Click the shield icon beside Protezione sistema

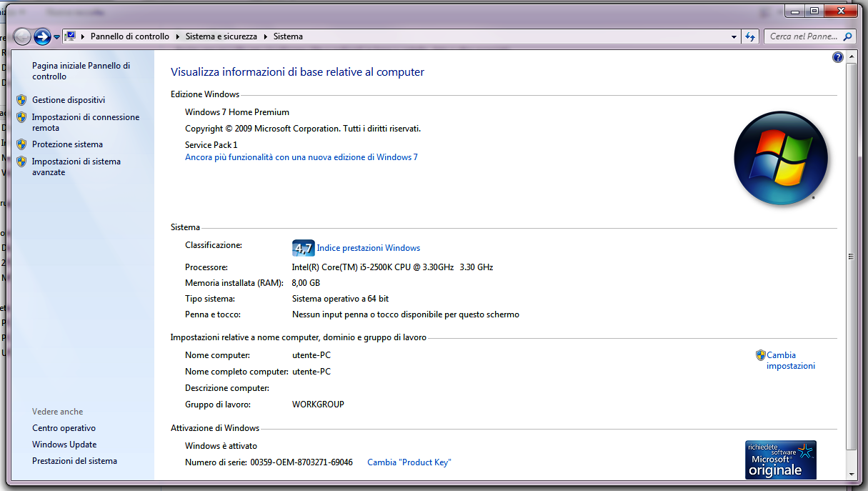[21, 144]
